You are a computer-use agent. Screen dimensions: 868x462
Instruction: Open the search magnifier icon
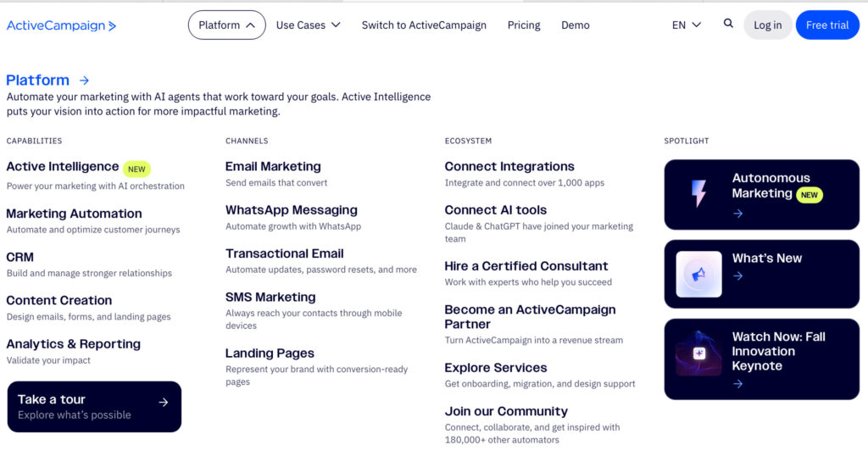point(728,23)
